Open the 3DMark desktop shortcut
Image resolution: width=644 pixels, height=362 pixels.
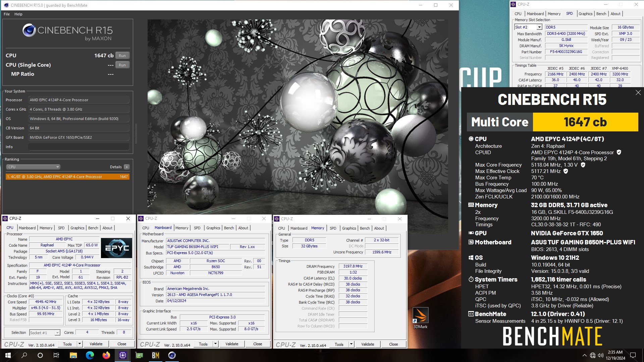(420, 318)
